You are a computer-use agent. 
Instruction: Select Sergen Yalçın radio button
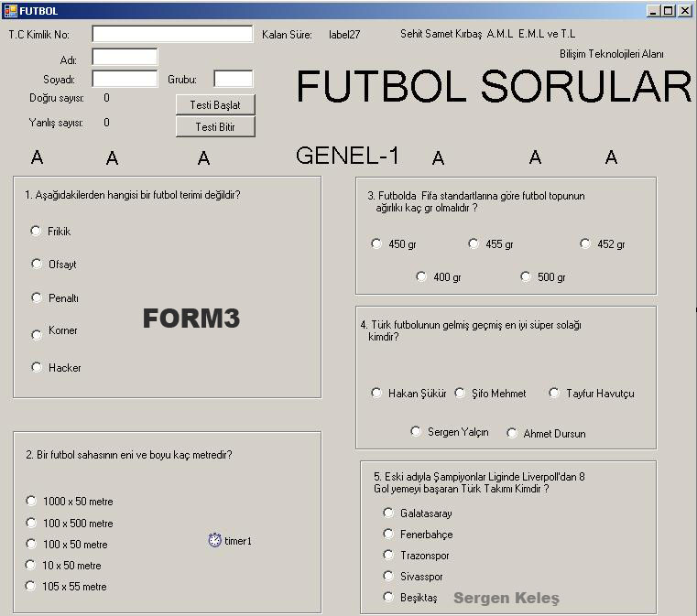(416, 431)
